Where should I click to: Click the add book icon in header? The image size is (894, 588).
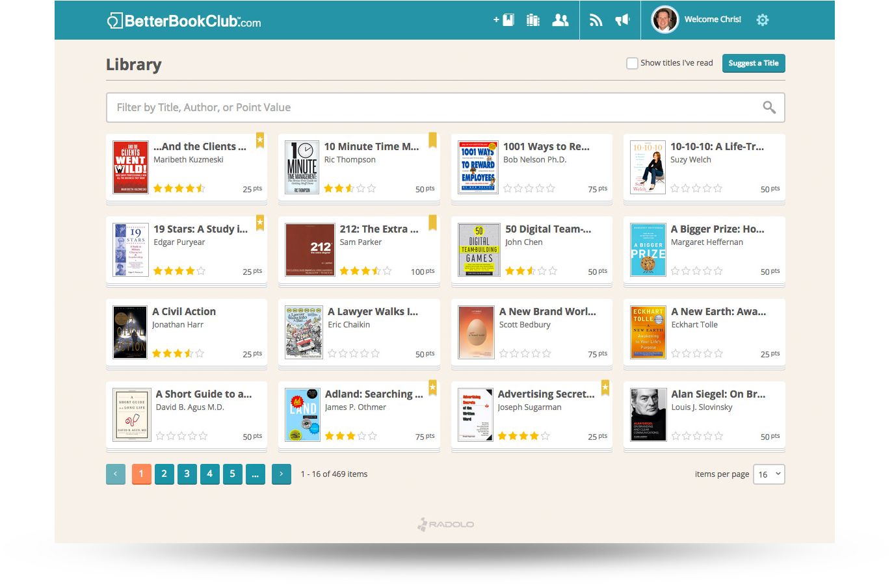(504, 20)
